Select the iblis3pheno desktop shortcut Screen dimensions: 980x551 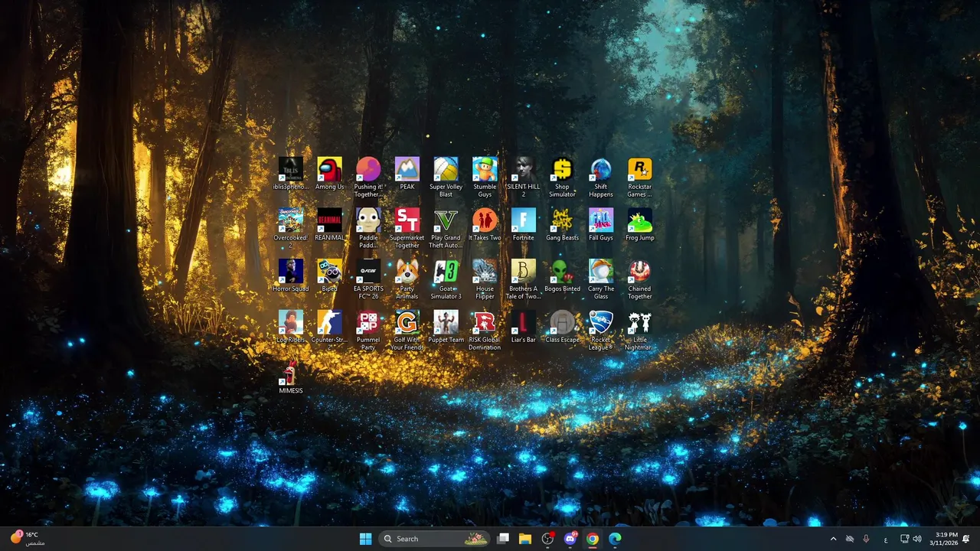[291, 174]
